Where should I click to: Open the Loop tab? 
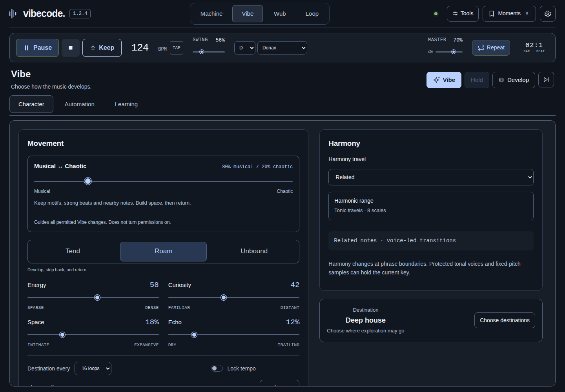point(312,14)
